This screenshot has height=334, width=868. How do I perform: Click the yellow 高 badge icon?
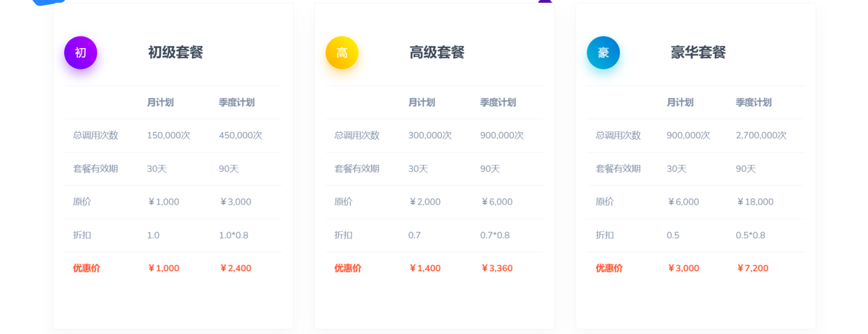(x=342, y=53)
